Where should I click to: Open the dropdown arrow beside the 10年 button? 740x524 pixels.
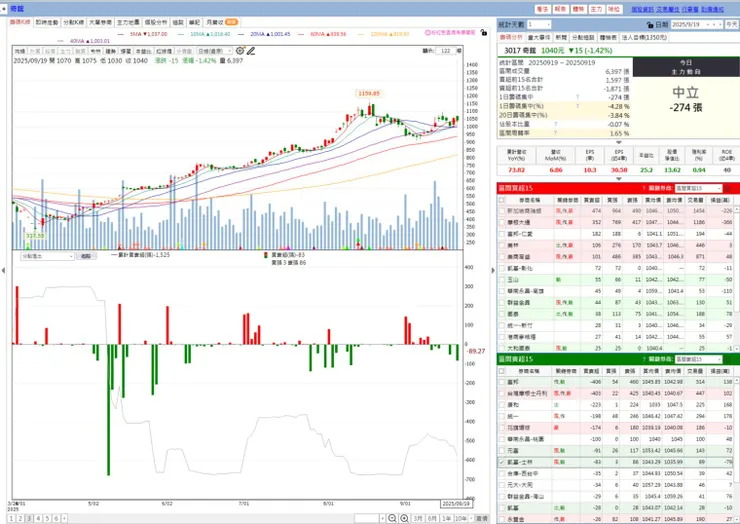click(470, 518)
